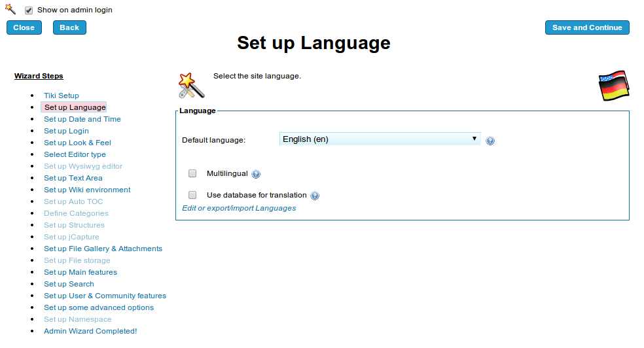644x348 pixels.
Task: Click the Use database for translation label
Action: (257, 196)
